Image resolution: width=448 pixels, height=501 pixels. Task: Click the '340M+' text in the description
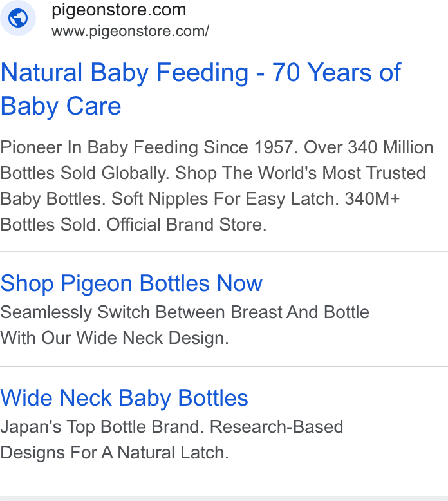(372, 199)
